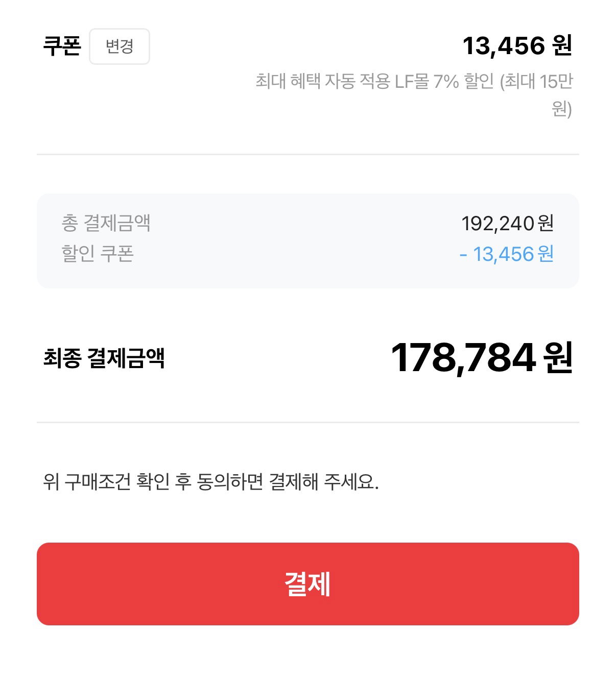Tap the (최대 15만 원) text at line end
Image resolution: width=616 pixels, height=682 pixels.
click(x=536, y=95)
